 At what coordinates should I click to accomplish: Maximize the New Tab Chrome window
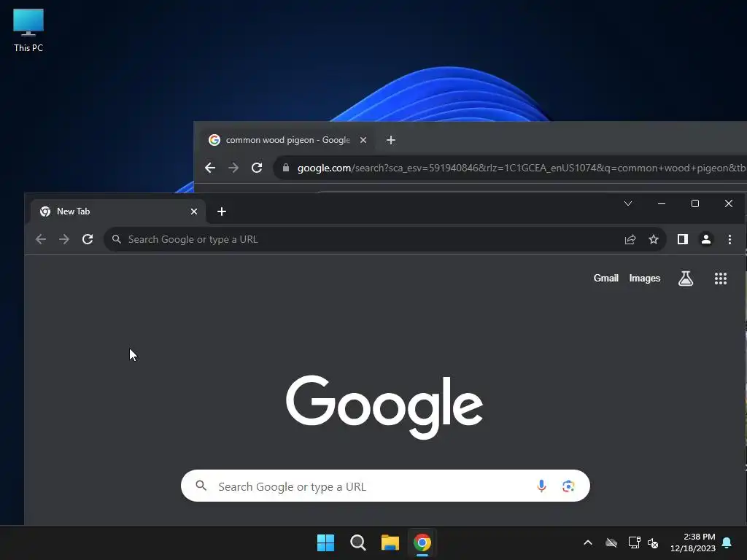(695, 204)
